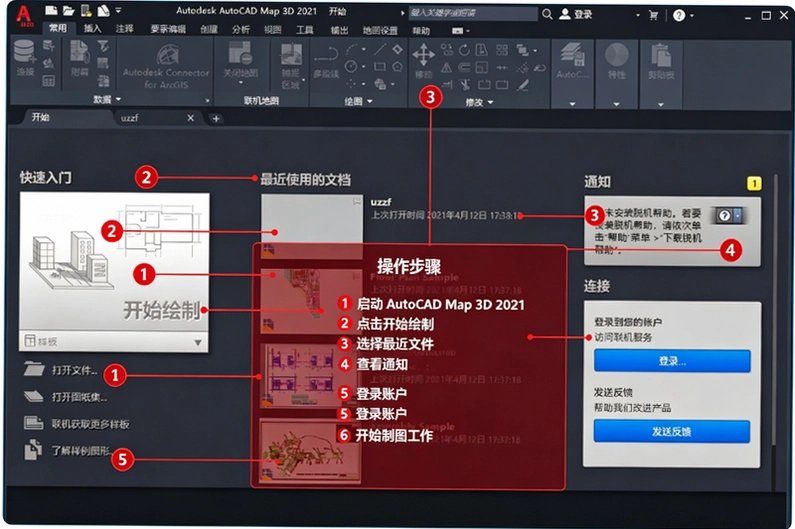
Task: Switch to the 分析 ribbon tab
Action: (x=240, y=29)
